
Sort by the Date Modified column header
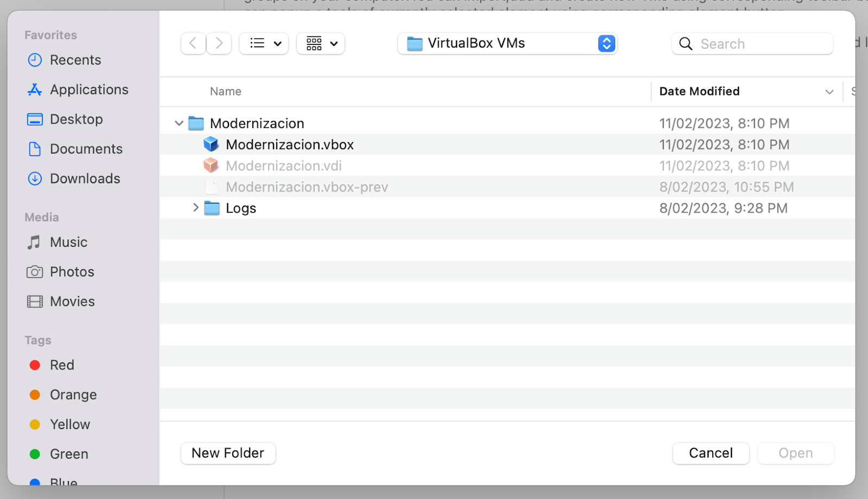[x=699, y=92]
